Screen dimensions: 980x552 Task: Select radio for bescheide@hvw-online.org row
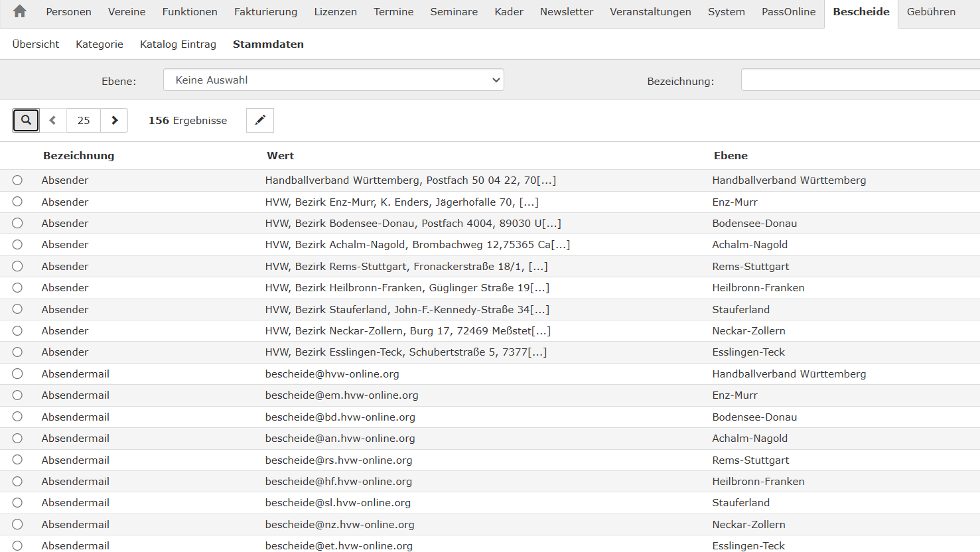pyautogui.click(x=17, y=374)
